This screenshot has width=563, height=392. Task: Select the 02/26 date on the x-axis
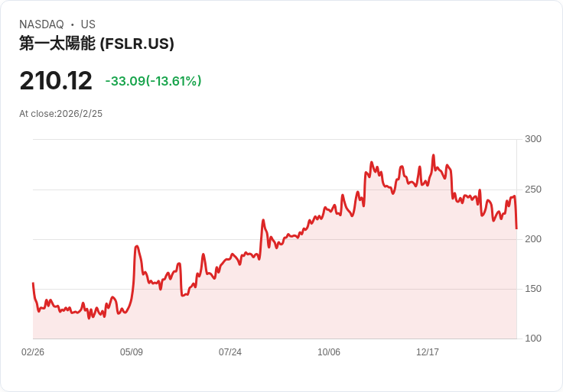[x=33, y=352]
